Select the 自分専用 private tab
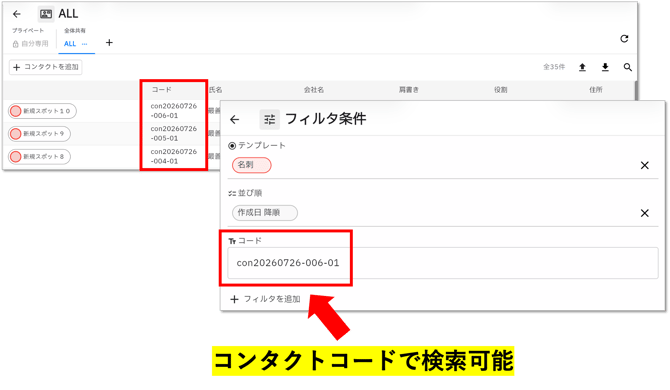Image resolution: width=670 pixels, height=390 pixels. (x=30, y=44)
